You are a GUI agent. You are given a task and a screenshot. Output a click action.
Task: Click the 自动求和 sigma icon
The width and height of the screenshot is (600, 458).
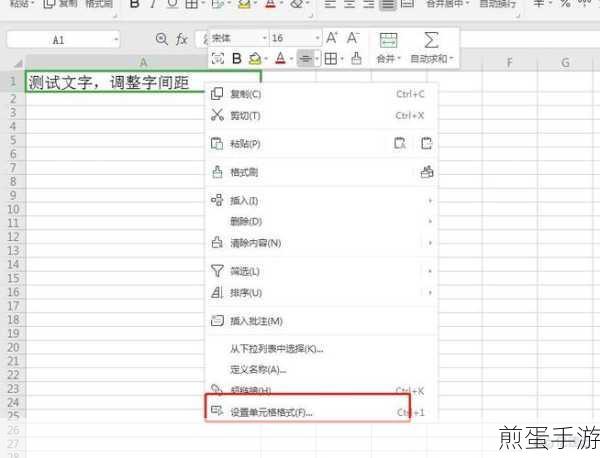pyautogui.click(x=431, y=40)
